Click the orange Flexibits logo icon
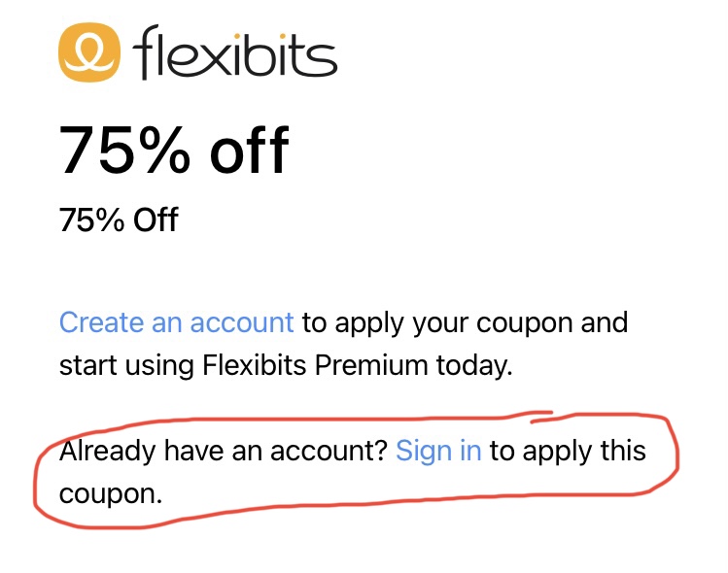 pos(90,52)
